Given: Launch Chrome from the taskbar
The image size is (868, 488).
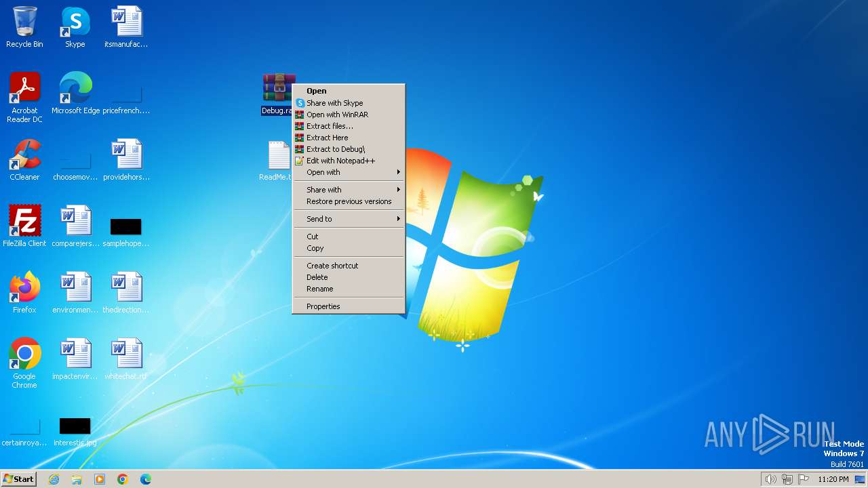Looking at the screenshot, I should [x=123, y=479].
